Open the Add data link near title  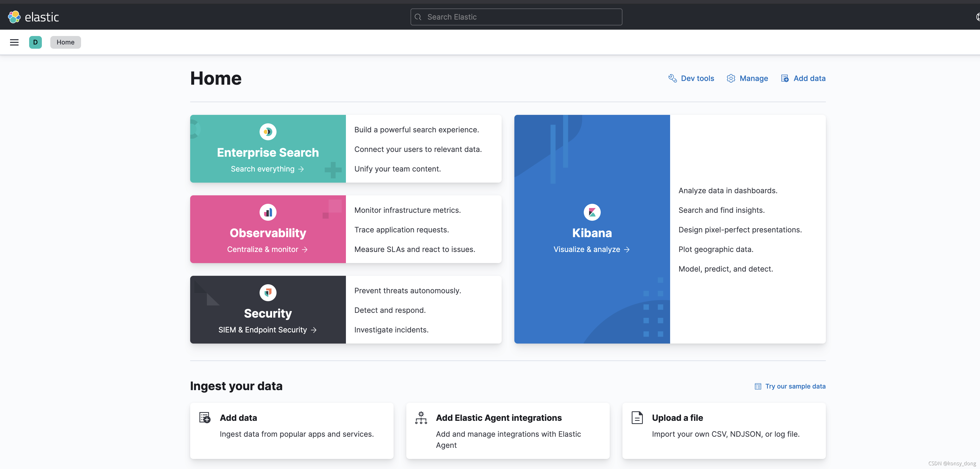point(809,78)
